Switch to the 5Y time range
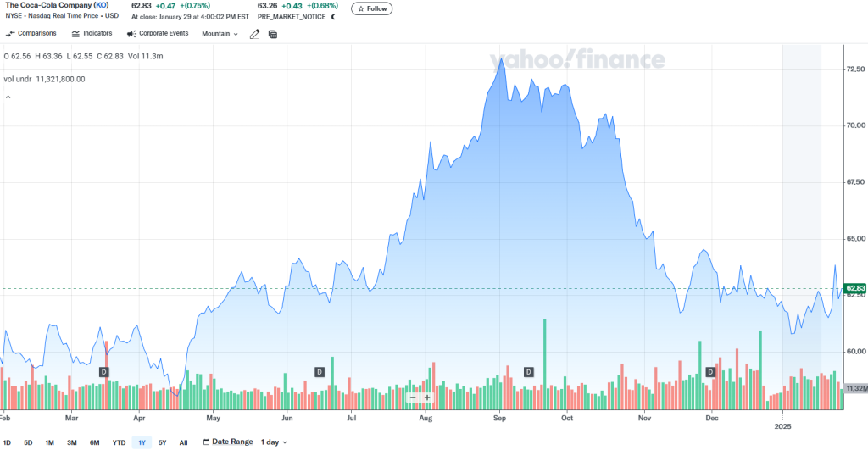 click(x=162, y=442)
